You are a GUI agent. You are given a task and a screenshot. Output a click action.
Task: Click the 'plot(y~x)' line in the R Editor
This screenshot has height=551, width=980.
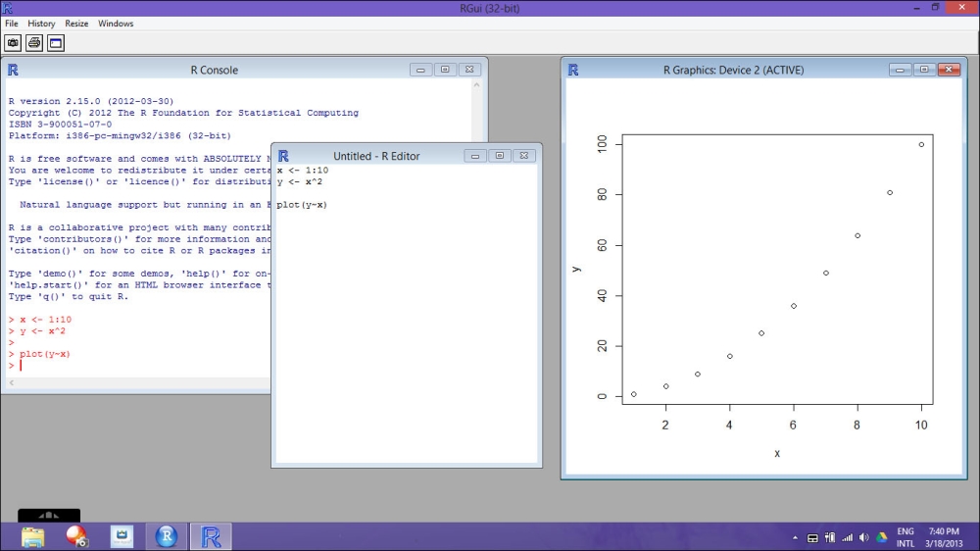pyautogui.click(x=302, y=205)
